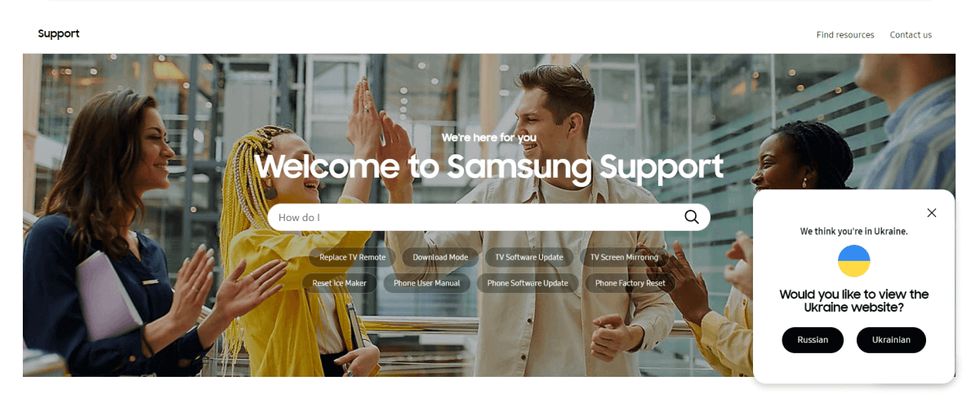
Task: Choose the Replace TV Remote suggestion
Action: point(353,257)
